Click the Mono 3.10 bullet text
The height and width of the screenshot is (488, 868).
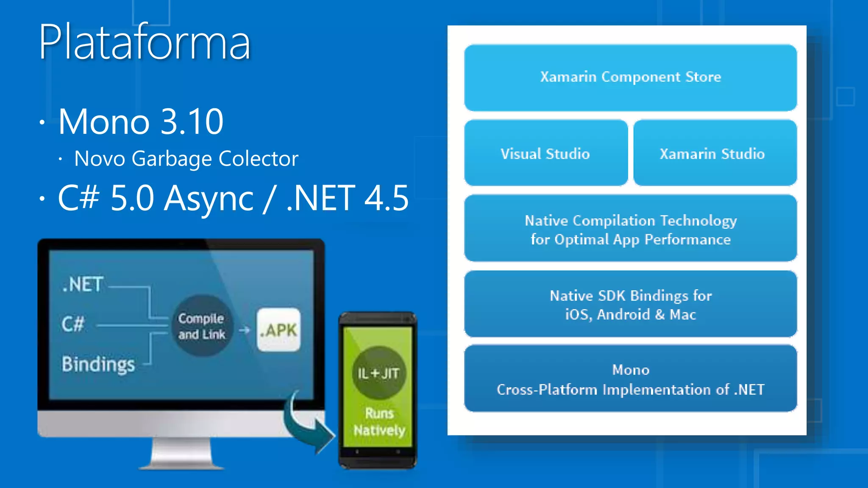click(140, 122)
